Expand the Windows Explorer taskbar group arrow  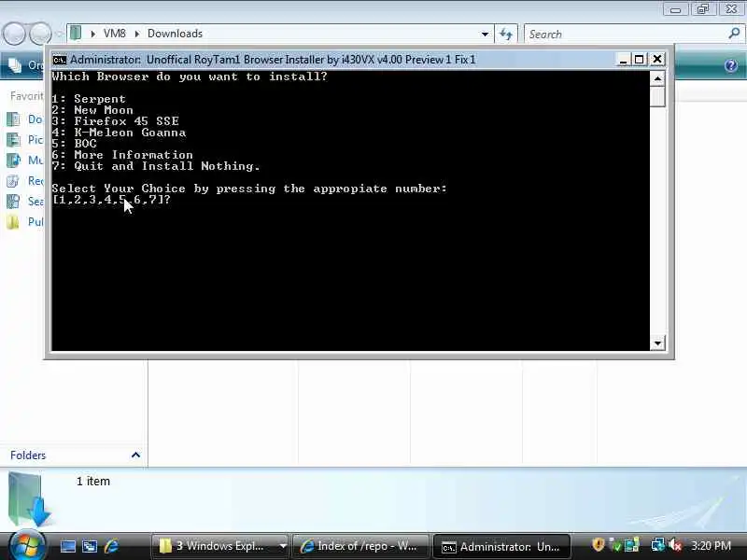click(x=283, y=546)
